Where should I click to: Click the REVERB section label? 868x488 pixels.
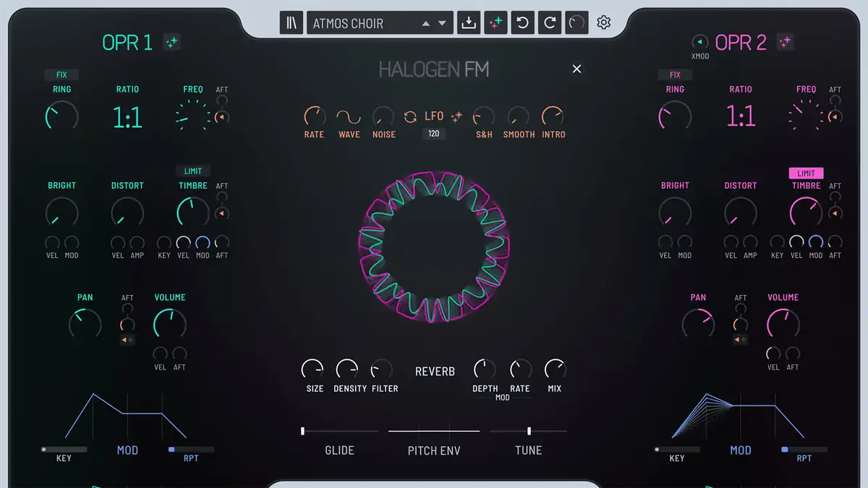coord(435,371)
